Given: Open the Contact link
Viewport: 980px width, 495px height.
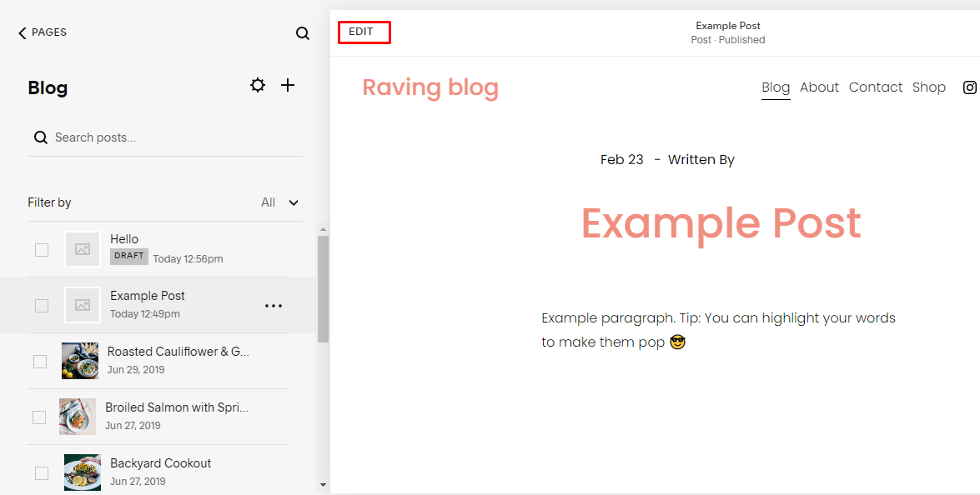Looking at the screenshot, I should point(876,87).
